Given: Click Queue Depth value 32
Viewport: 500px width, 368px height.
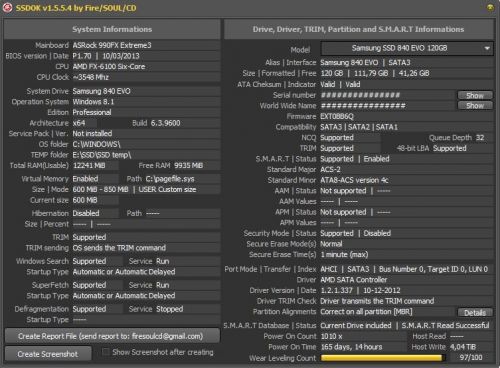Looking at the screenshot, I should click(480, 138).
